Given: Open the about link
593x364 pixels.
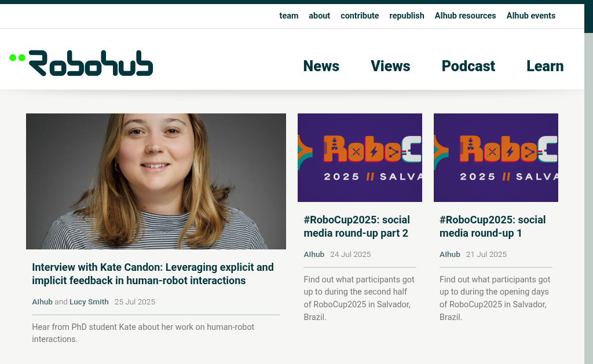Looking at the screenshot, I should tap(320, 16).
